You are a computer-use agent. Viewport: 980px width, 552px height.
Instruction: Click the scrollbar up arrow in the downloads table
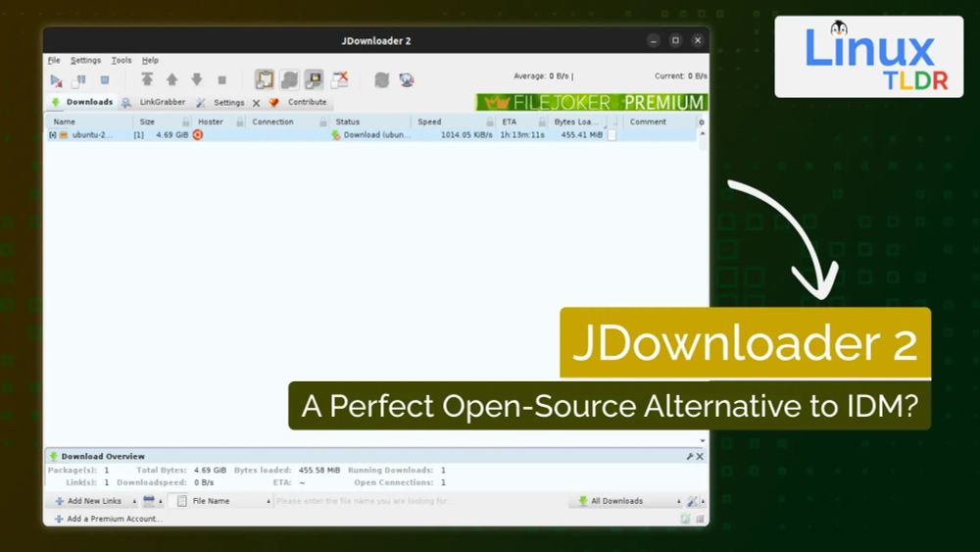[x=703, y=133]
